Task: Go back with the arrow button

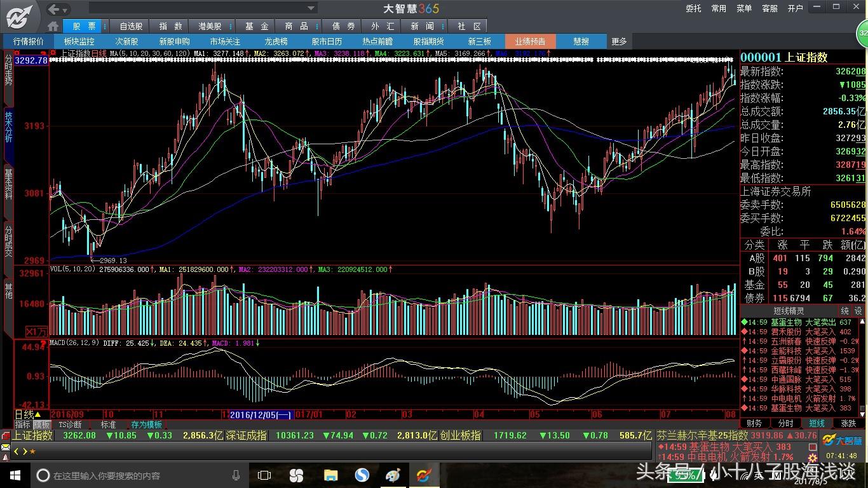Action: pos(55,9)
